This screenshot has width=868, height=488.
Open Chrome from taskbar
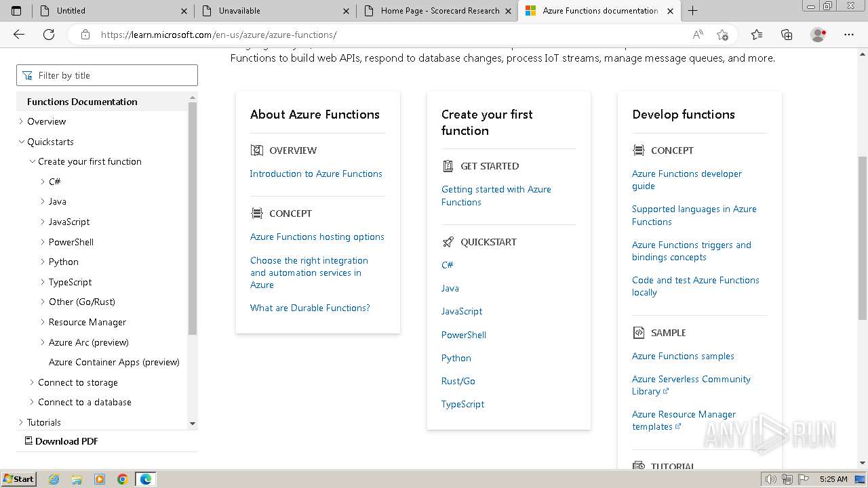tap(123, 479)
